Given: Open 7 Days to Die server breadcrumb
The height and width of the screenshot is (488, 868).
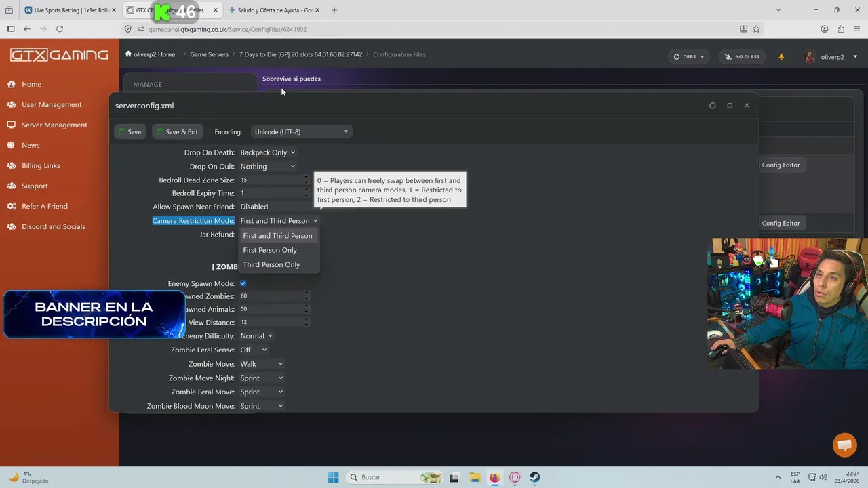Looking at the screenshot, I should click(x=300, y=54).
